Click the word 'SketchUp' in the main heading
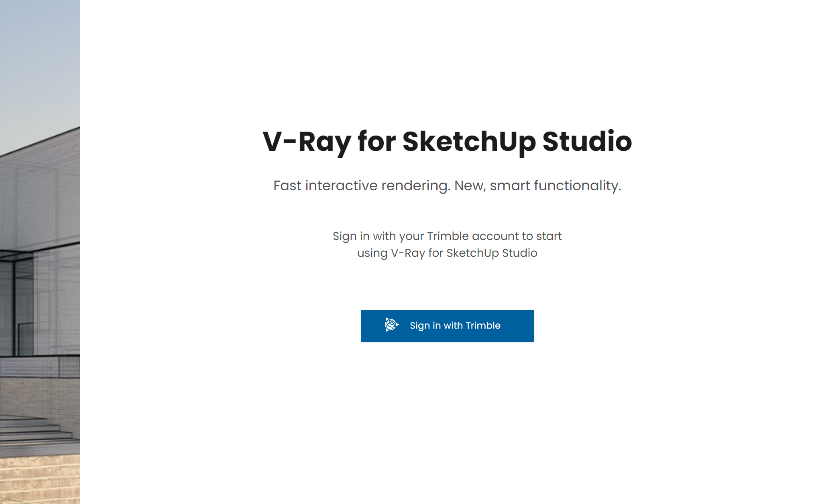 (x=469, y=142)
